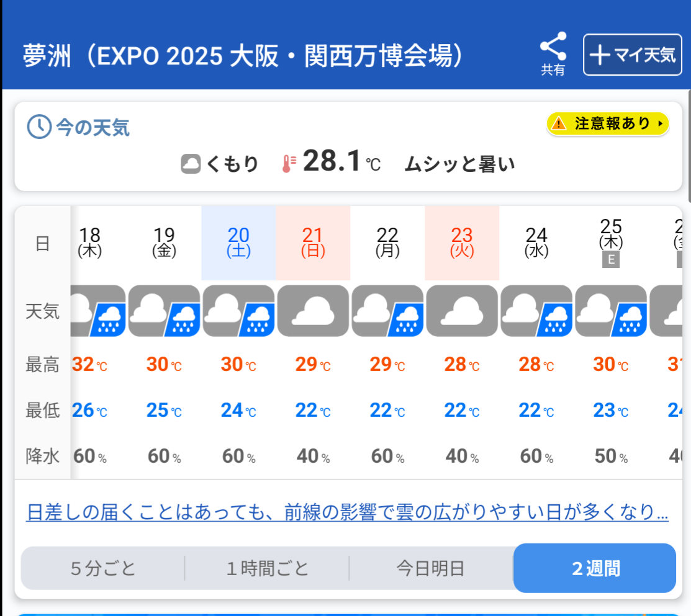691x616 pixels.
Task: Click the thermometer icon by 28.1℃
Action: pyautogui.click(x=289, y=164)
